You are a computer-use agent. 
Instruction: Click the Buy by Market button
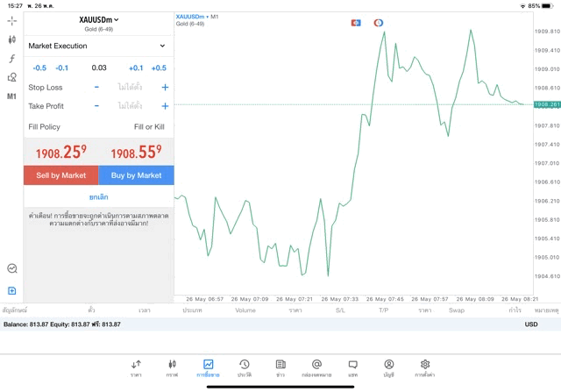coord(137,175)
